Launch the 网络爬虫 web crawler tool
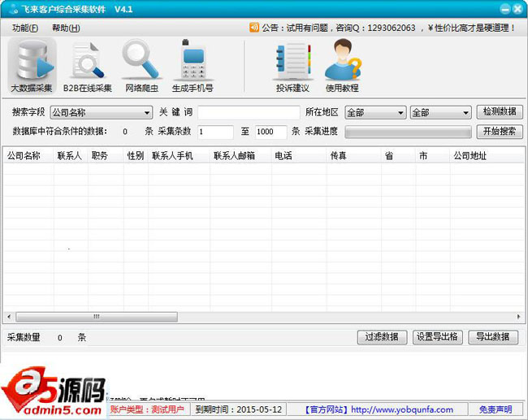Image resolution: width=528 pixels, height=420 pixels. click(x=141, y=66)
